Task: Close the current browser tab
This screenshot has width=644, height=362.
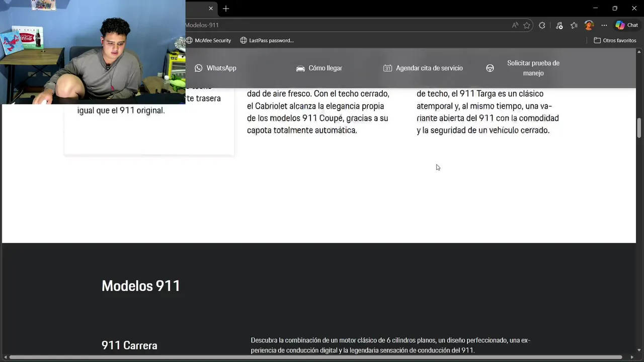Action: click(211, 9)
